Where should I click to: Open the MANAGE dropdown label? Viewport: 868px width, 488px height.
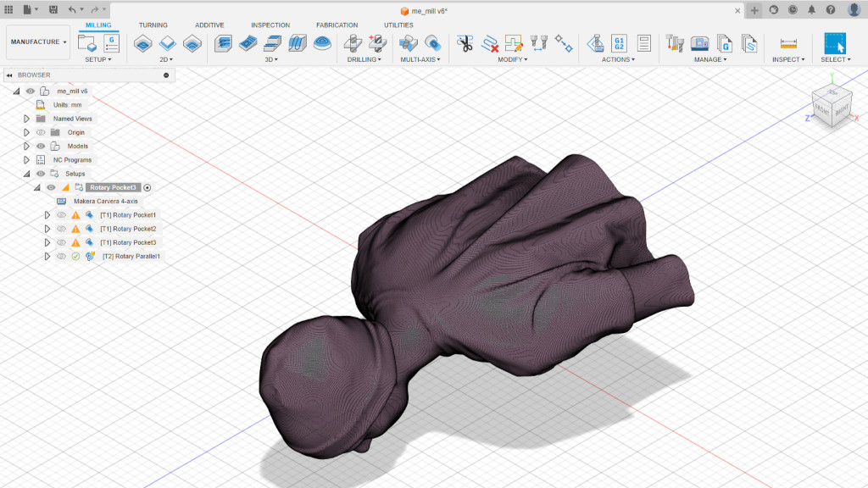tap(710, 59)
